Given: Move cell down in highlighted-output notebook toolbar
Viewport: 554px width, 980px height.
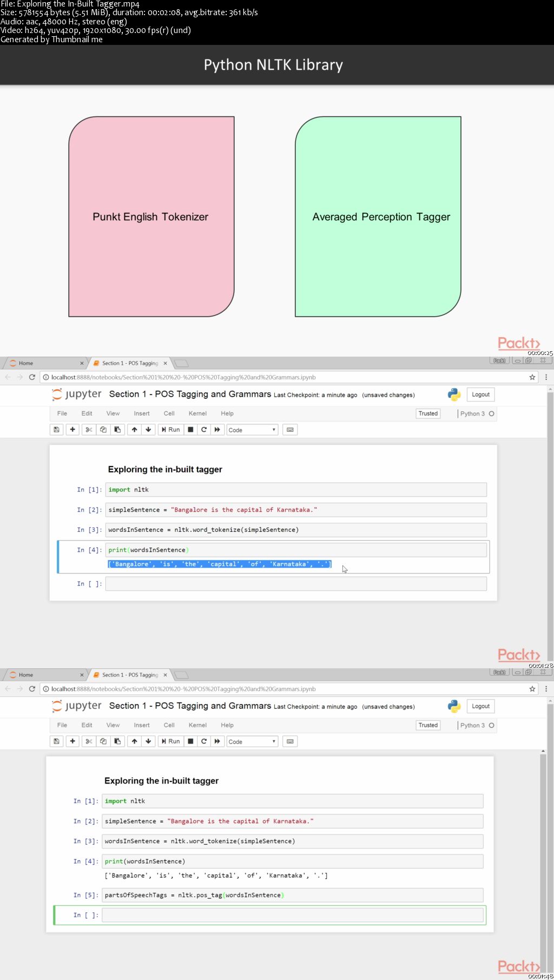Looking at the screenshot, I should (148, 430).
